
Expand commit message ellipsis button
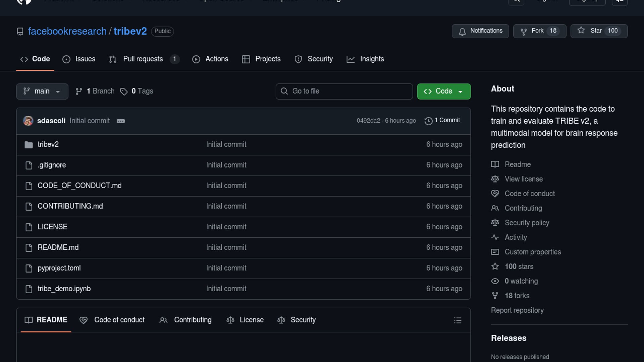coord(121,121)
